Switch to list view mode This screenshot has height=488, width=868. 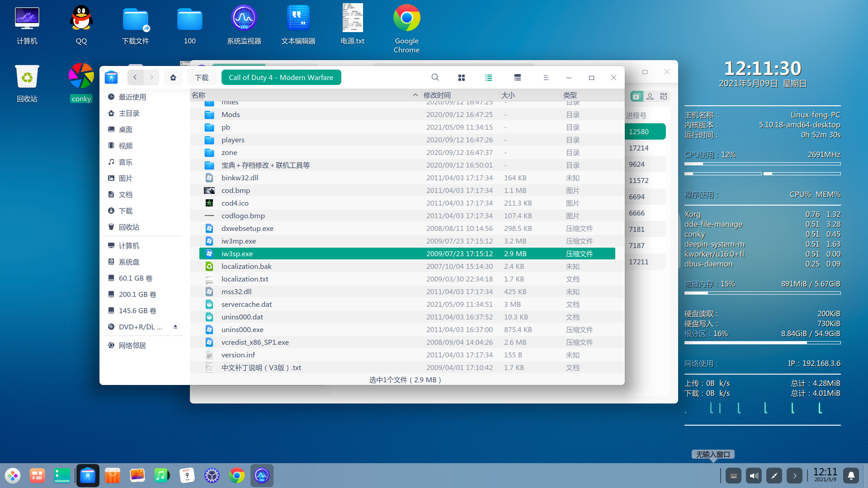489,78
